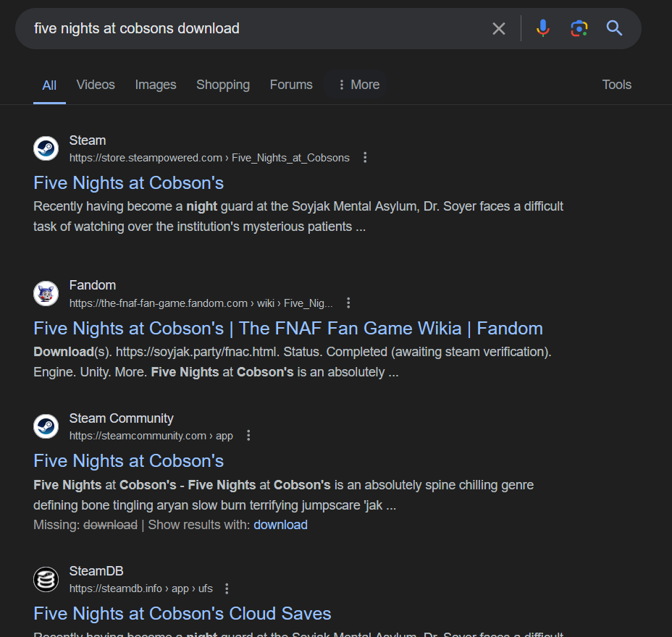Image resolution: width=672 pixels, height=637 pixels.
Task: Open the Tools filter options
Action: (616, 85)
